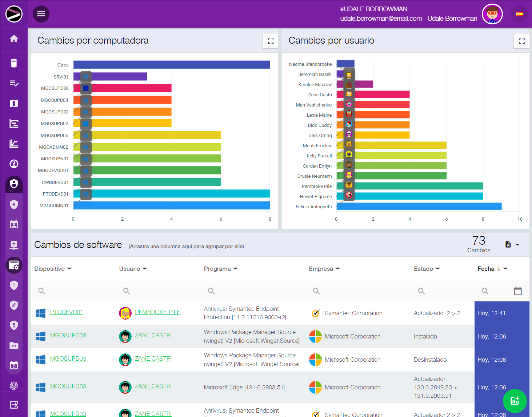This screenshot has height=417, width=532.
Task: Open the Dispositivo column filter menu
Action: coord(69,269)
